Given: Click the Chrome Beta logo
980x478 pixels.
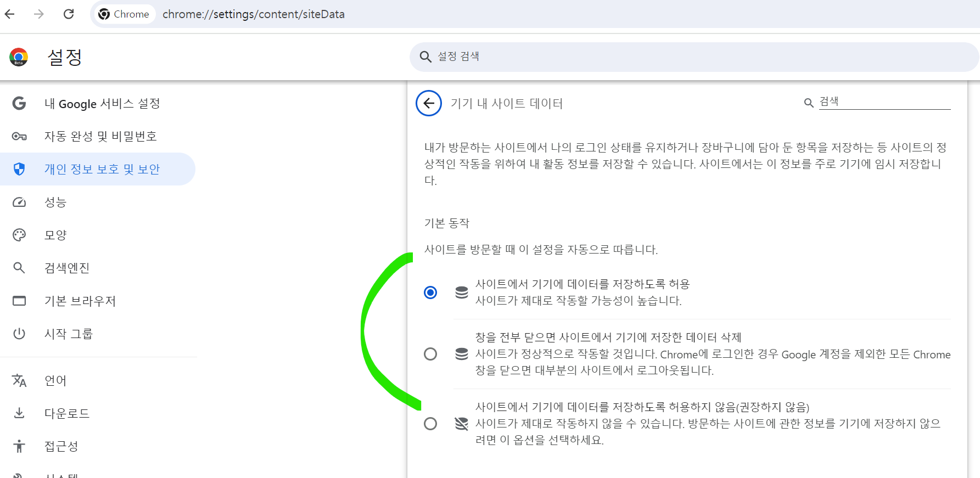Looking at the screenshot, I should (x=19, y=57).
